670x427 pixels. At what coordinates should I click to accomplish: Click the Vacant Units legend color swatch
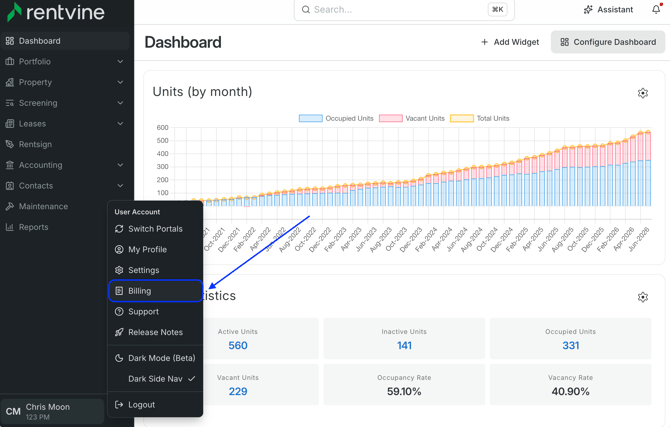point(391,118)
